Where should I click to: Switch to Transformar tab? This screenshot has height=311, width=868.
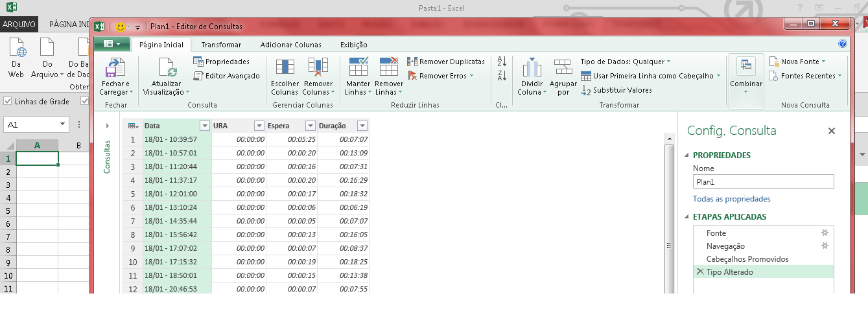pyautogui.click(x=221, y=45)
